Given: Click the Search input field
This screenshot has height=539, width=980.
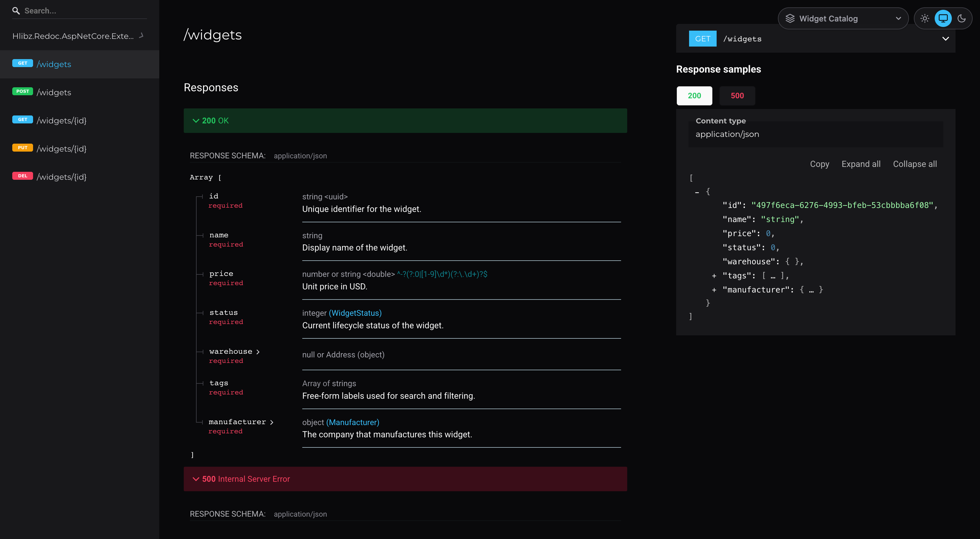Looking at the screenshot, I should coord(80,11).
